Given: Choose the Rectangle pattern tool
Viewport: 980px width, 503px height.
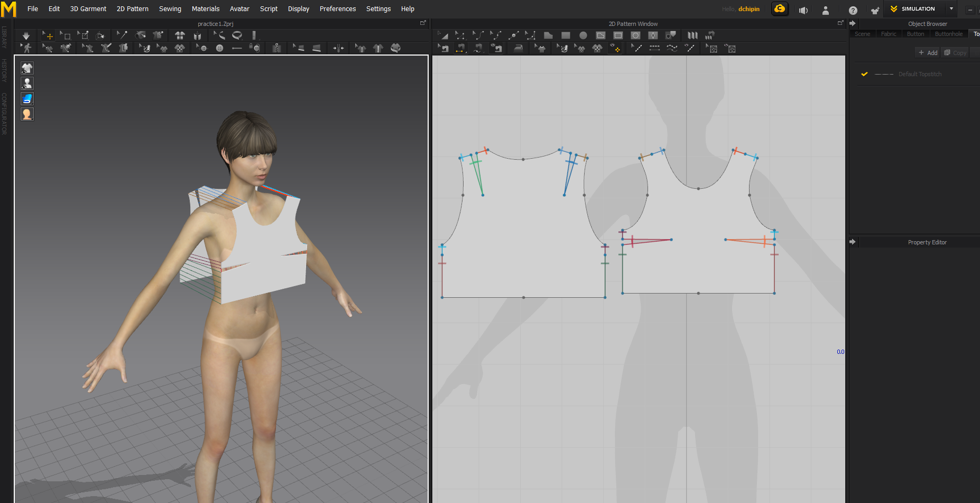Looking at the screenshot, I should pos(566,35).
